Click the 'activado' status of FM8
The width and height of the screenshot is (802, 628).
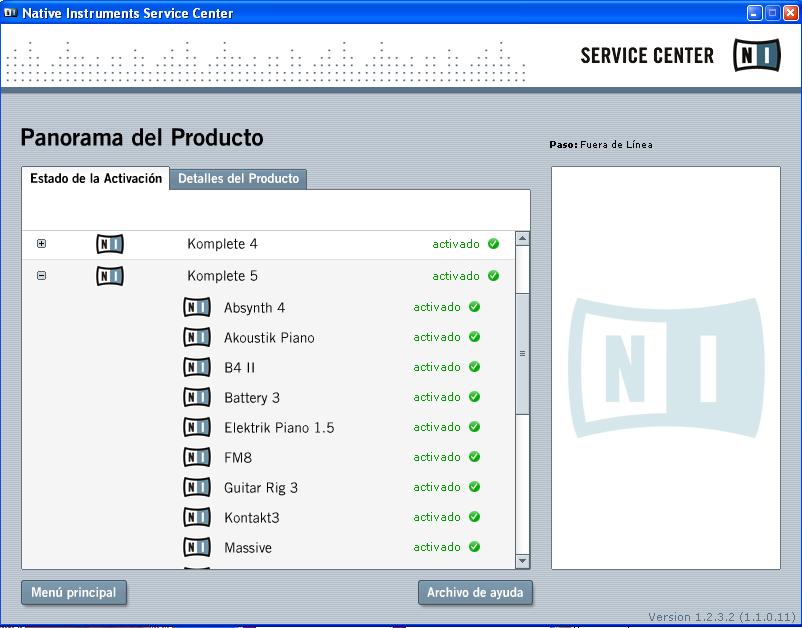(437, 457)
